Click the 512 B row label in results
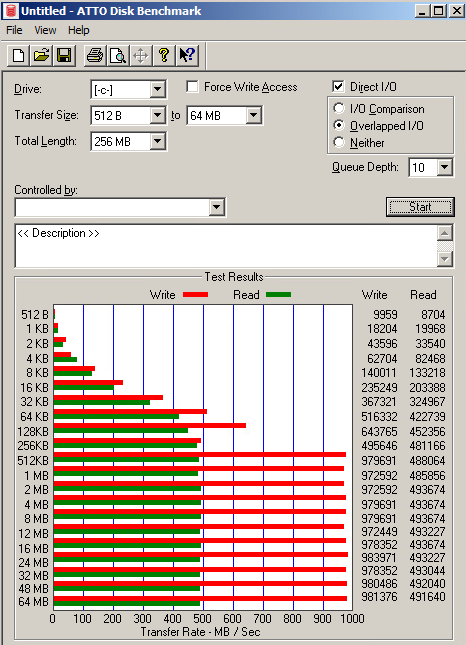Image resolution: width=466 pixels, height=645 pixels. pos(35,315)
